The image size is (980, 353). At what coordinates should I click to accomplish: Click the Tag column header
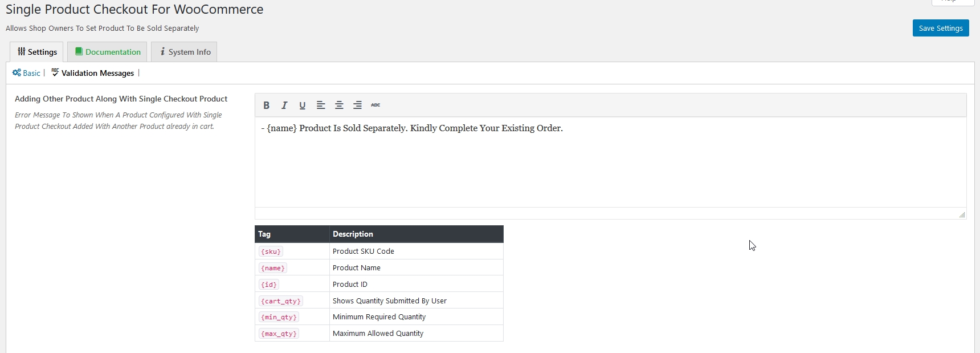coord(292,234)
